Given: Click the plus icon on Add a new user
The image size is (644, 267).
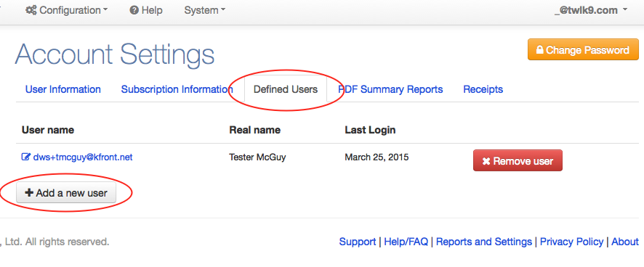Looking at the screenshot, I should pyautogui.click(x=29, y=193).
